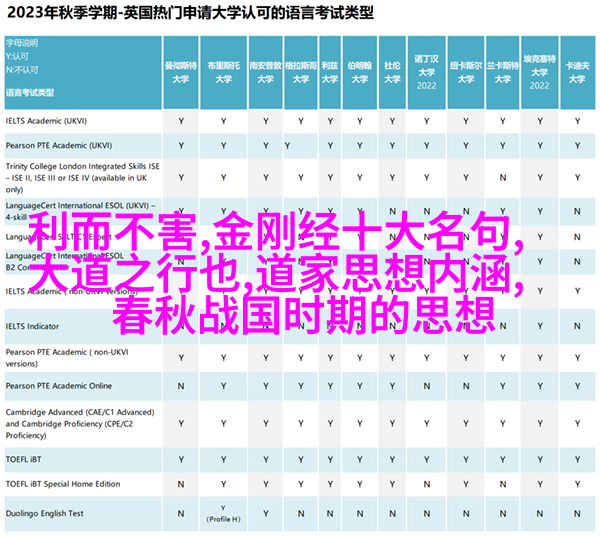Image resolution: width=600 pixels, height=536 pixels.
Task: Click LanguageCert ESOL (UKVI) 4-skill N under 卡迪夫大学
Action: coord(577,211)
